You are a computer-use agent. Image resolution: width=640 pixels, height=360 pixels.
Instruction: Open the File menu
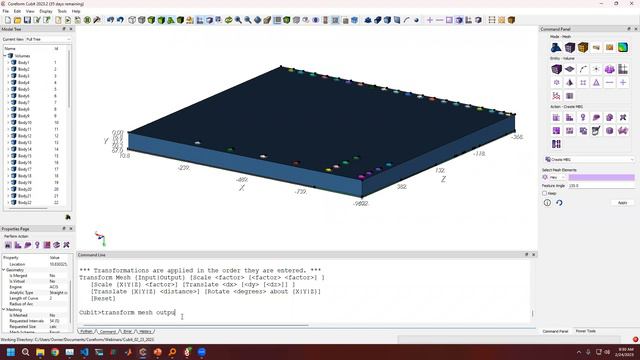6,11
